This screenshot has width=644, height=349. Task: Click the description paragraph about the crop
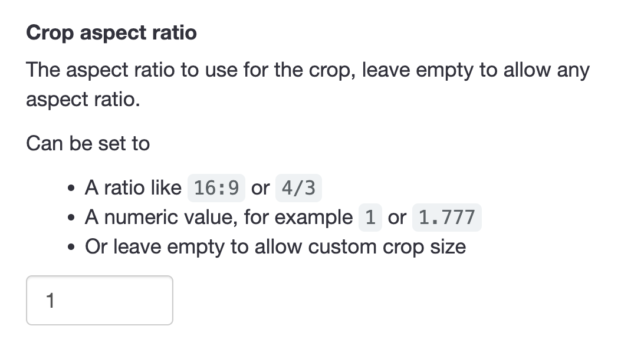click(295, 70)
